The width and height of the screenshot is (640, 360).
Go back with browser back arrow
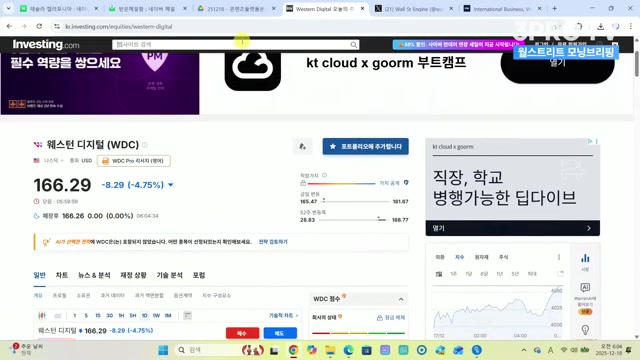click(9, 26)
